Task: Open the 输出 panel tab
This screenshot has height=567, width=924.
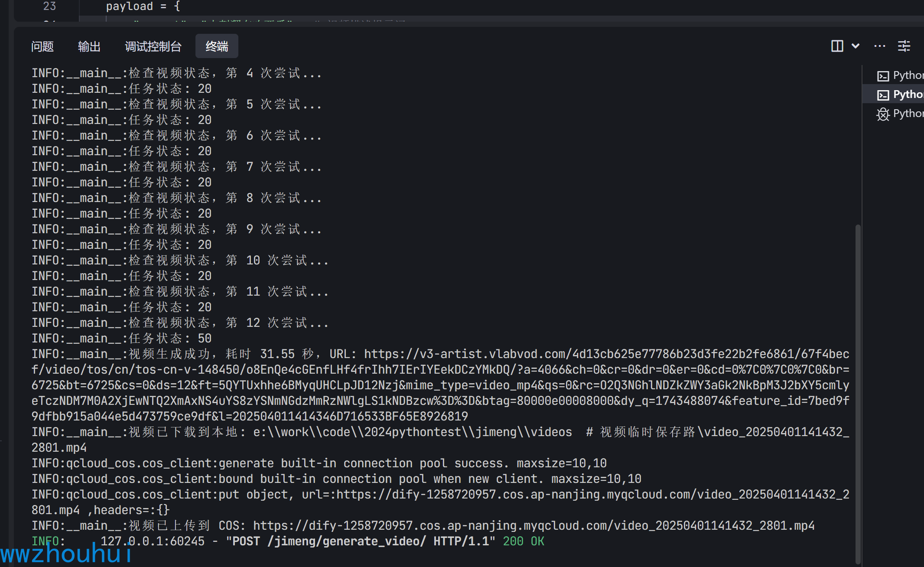Action: pos(89,46)
